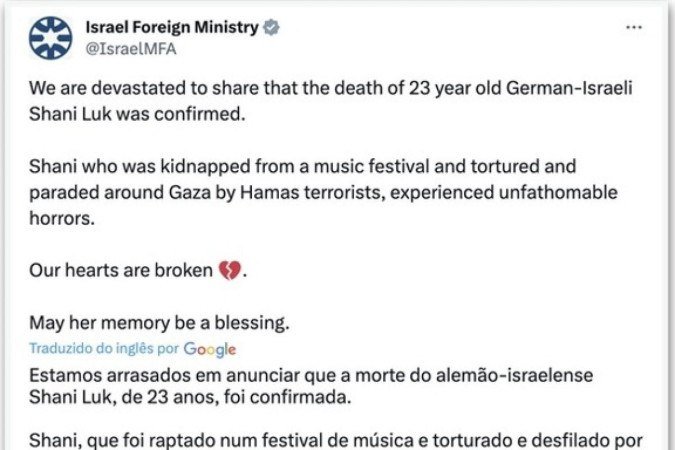The width and height of the screenshot is (675, 450).
Task: Click the Google logo
Action: tap(209, 349)
